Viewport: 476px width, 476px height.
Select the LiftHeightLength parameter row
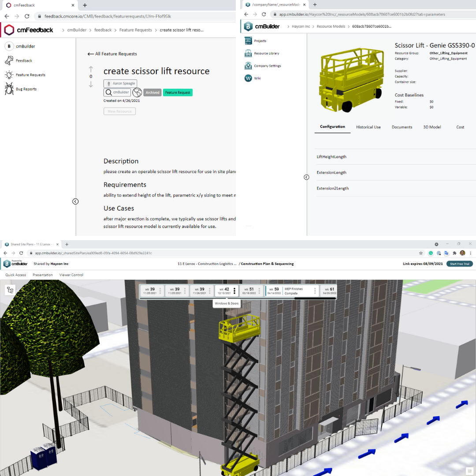point(396,156)
